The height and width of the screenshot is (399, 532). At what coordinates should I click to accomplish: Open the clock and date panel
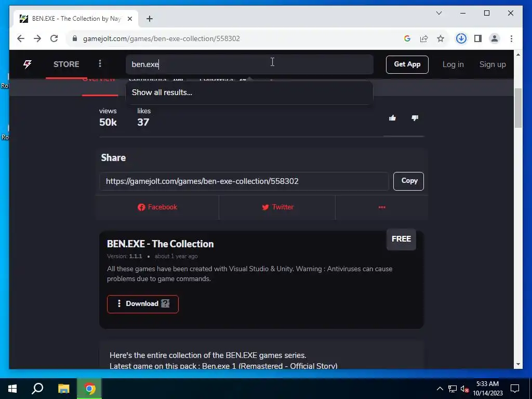tap(487, 389)
